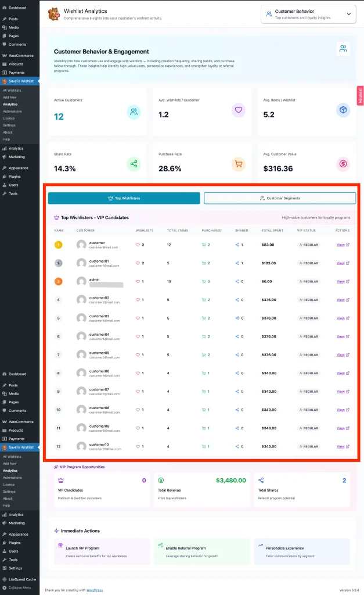
Task: Open the View link for customer04
Action: point(343,336)
